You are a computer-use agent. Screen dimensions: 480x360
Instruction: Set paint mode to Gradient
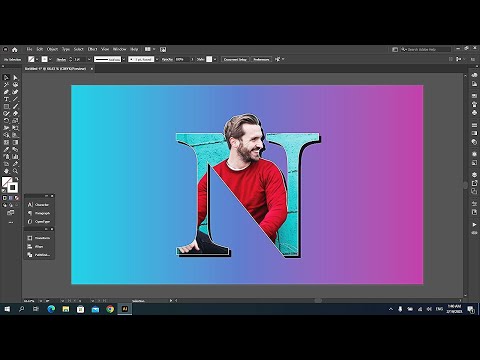pyautogui.click(x=11, y=198)
